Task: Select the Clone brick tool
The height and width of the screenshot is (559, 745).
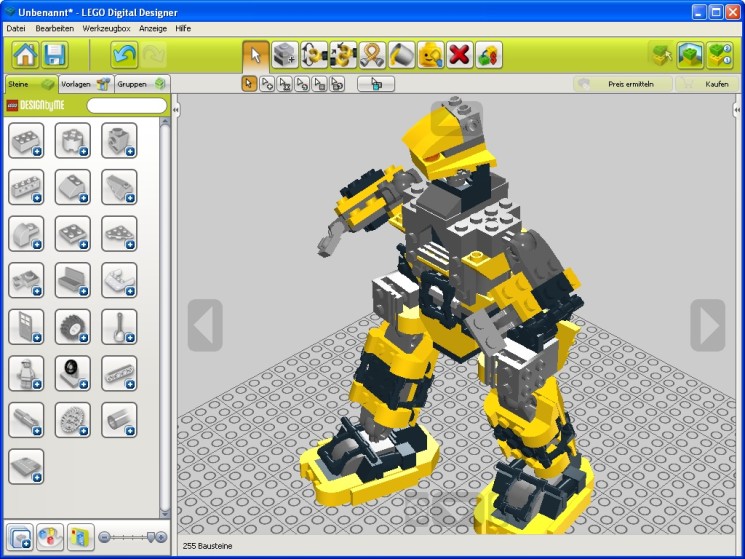Action: [285, 55]
